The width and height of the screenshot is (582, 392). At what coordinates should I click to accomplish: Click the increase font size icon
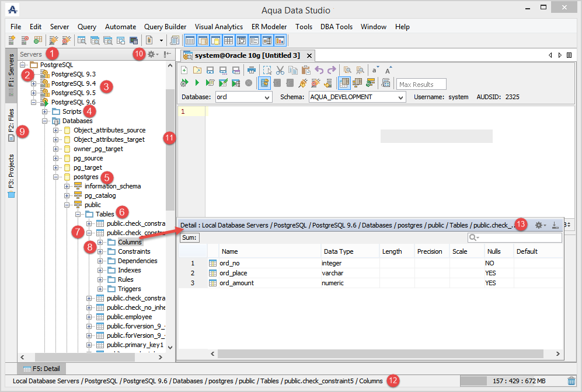tap(388, 70)
